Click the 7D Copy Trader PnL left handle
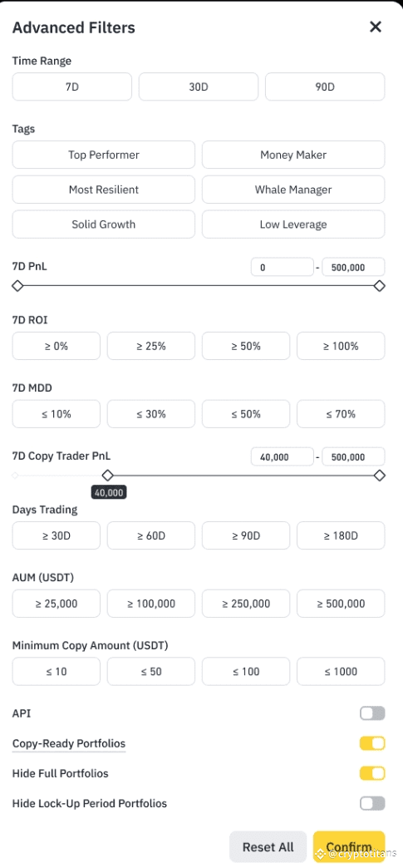Screen dimensions: 403x868 108,476
